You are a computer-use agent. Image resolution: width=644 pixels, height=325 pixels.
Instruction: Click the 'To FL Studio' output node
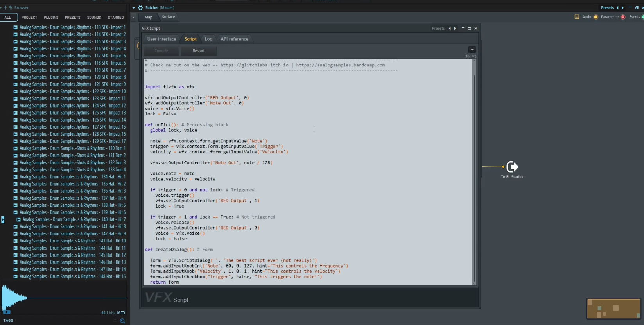point(512,167)
